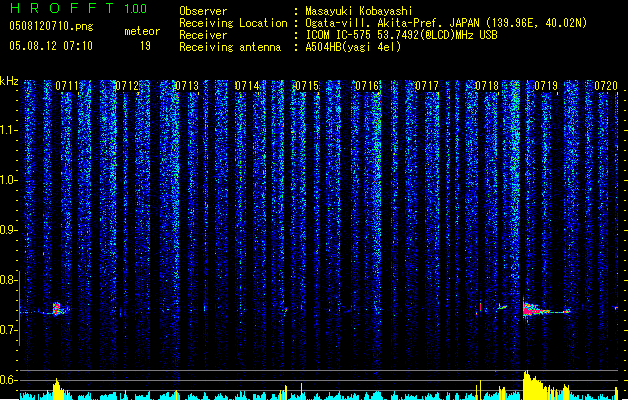Click the 0711 time marker
Image resolution: width=629 pixels, height=400 pixels.
67,86
